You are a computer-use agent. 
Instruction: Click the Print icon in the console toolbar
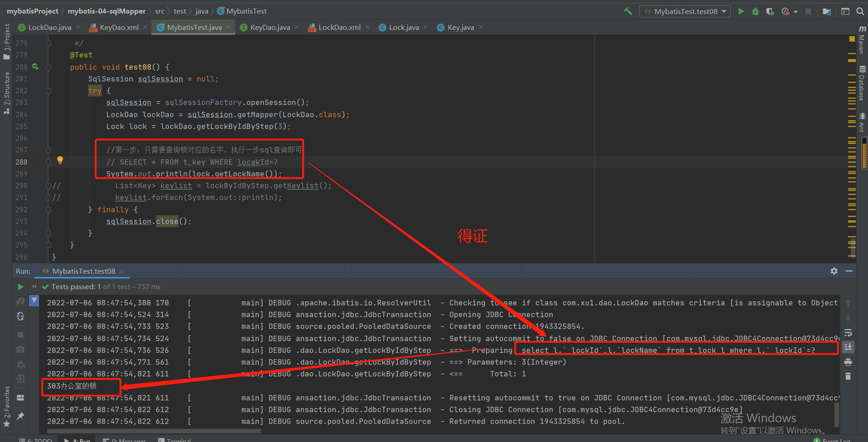[848, 362]
